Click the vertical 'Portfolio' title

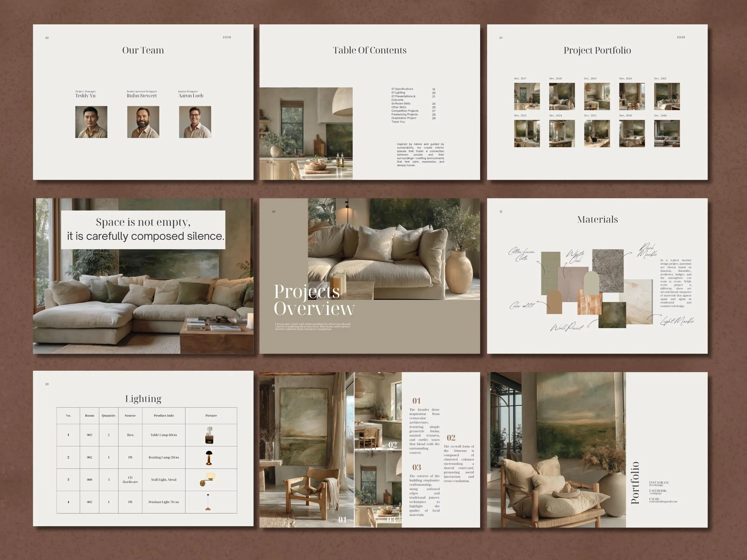pyautogui.click(x=635, y=483)
